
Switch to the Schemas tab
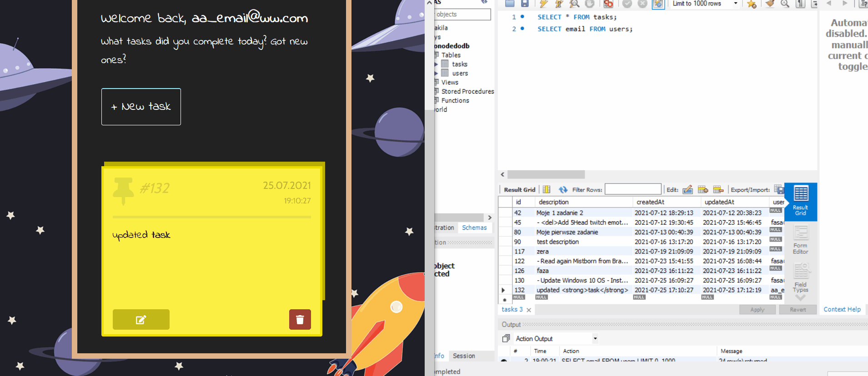[x=474, y=228]
